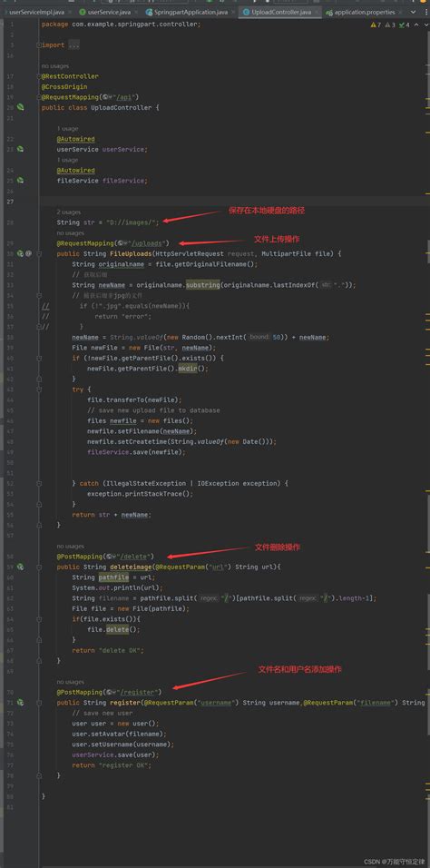
Task: Collapse the try block fold marker
Action: pos(38,390)
